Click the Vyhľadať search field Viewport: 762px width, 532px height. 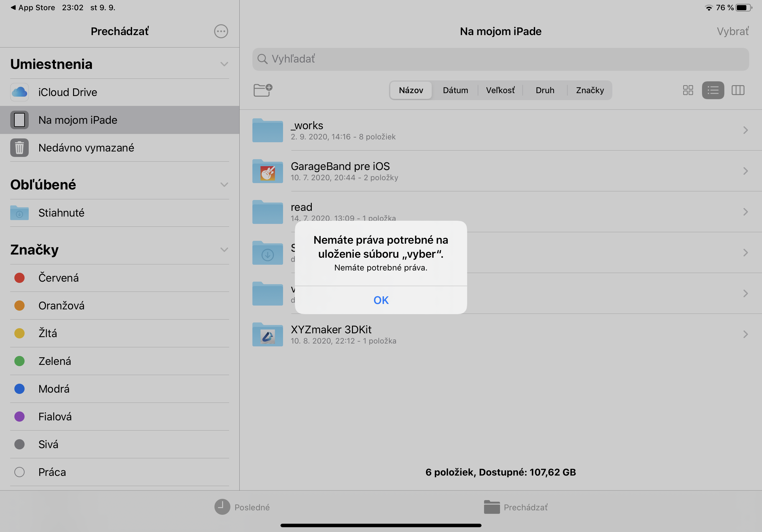500,59
